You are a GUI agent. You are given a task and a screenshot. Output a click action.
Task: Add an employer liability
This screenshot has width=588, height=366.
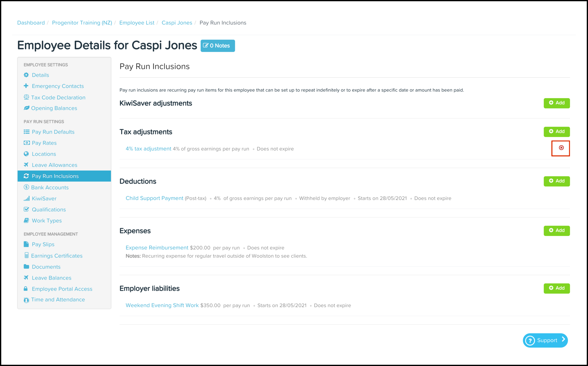coord(556,288)
